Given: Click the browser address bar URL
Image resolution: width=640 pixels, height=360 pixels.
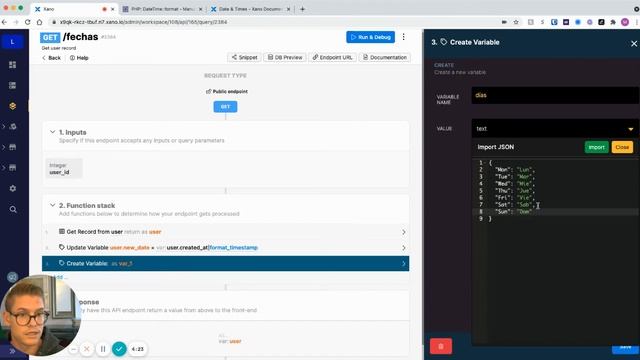Looking at the screenshot, I should point(143,22).
